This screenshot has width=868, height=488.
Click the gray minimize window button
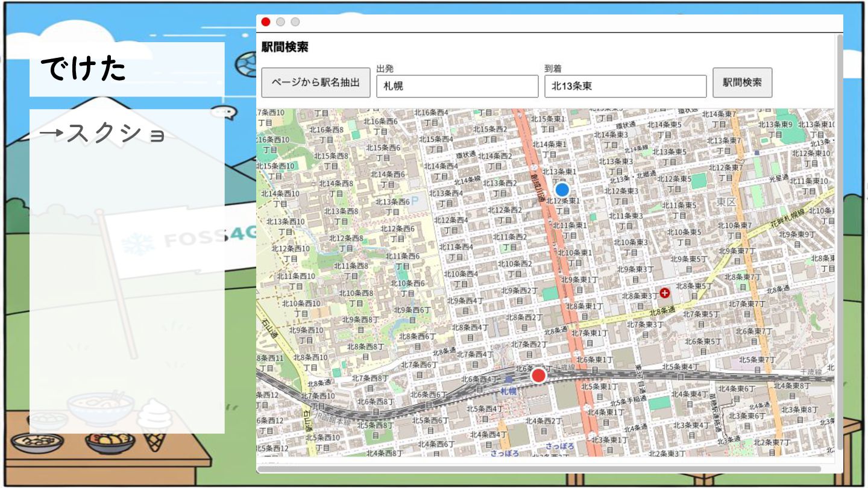280,22
